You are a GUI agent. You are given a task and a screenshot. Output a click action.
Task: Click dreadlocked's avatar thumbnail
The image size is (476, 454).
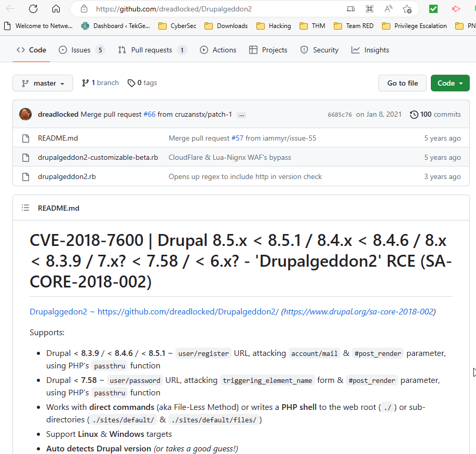pos(25,114)
